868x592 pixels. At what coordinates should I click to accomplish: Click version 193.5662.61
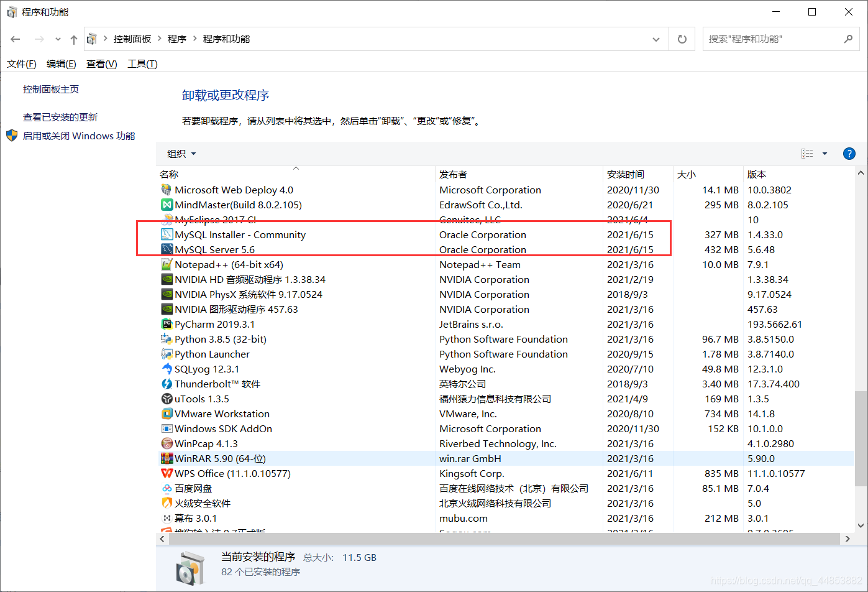775,324
